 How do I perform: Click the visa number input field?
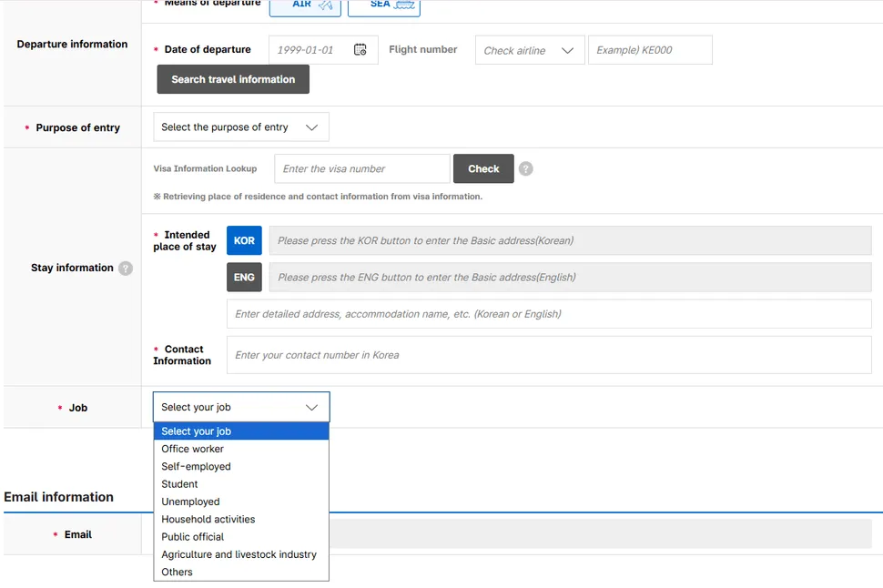[x=362, y=168]
